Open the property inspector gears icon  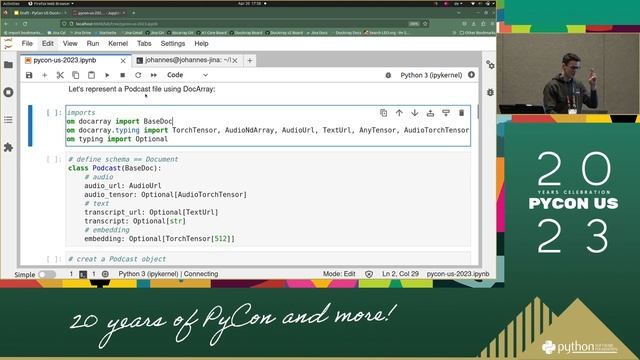(490, 64)
